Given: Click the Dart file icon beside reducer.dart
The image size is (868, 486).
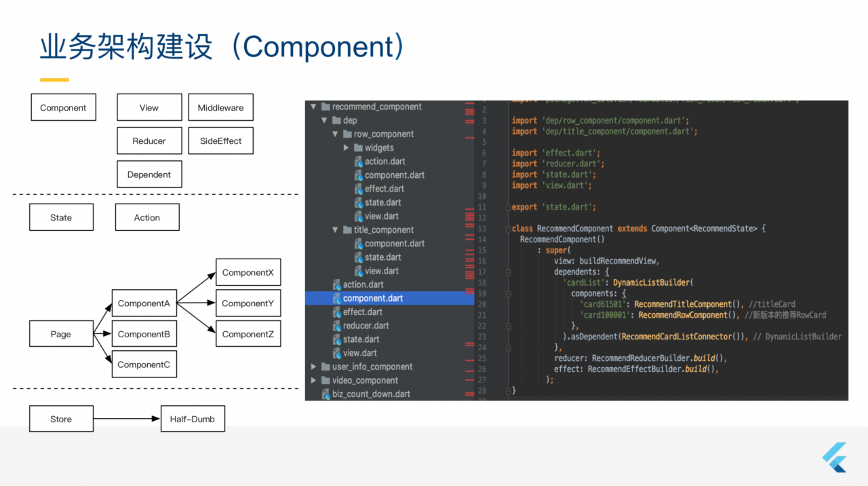Looking at the screenshot, I should pyautogui.click(x=336, y=326).
